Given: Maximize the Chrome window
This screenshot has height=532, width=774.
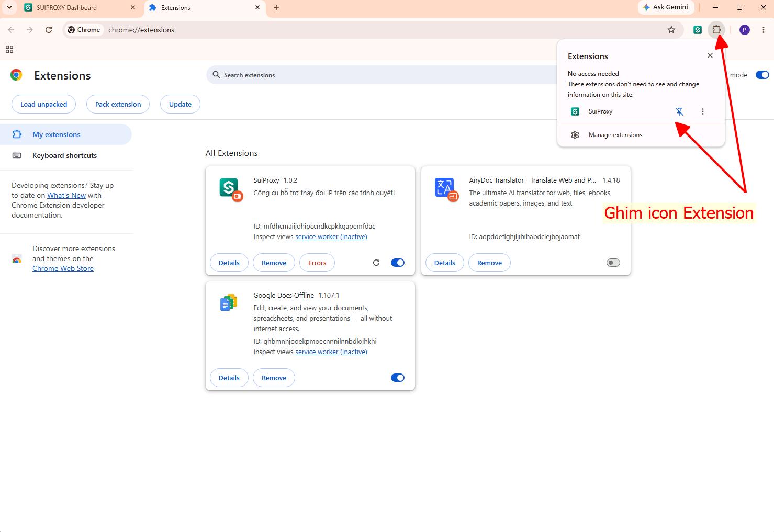Looking at the screenshot, I should pos(739,7).
